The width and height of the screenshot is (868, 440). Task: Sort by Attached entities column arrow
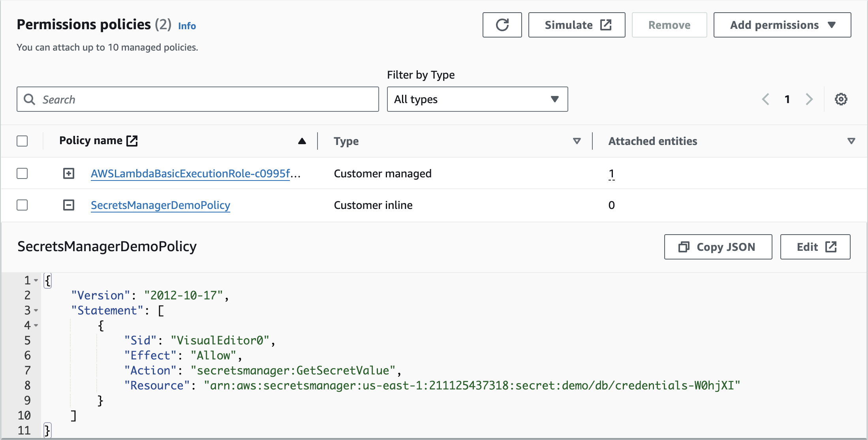[851, 141]
